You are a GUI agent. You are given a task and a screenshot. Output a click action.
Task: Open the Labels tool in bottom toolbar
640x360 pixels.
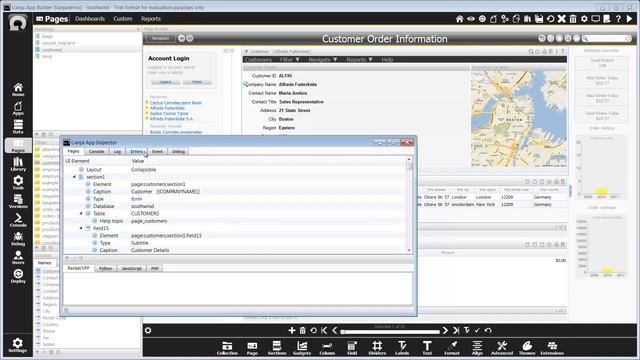tap(402, 348)
